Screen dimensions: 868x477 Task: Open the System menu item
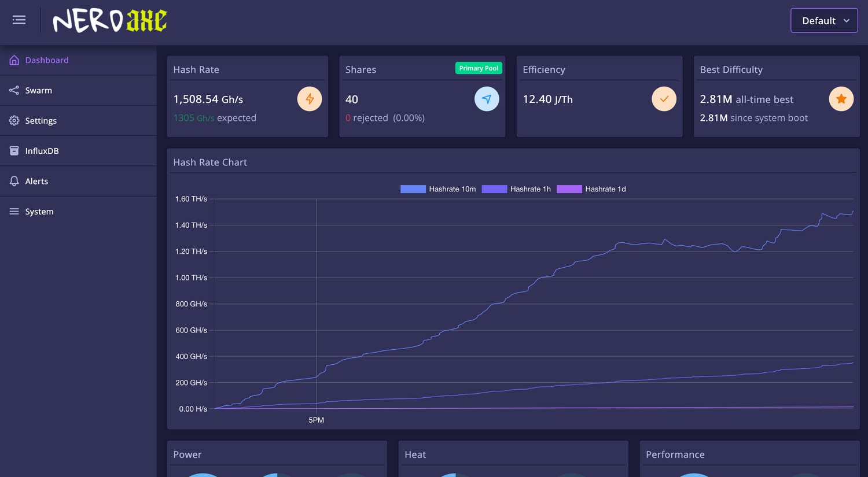(39, 212)
